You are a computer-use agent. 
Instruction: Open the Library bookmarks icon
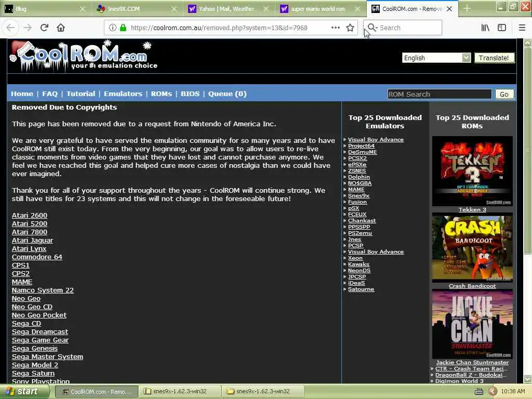pos(486,28)
